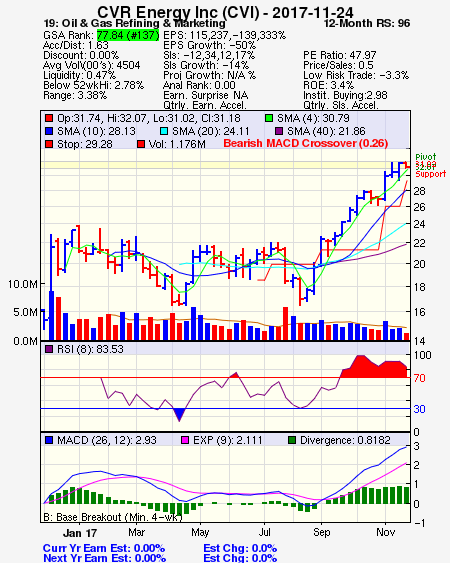Click the Range: 3.38% text
The image size is (450, 563).
[75, 96]
